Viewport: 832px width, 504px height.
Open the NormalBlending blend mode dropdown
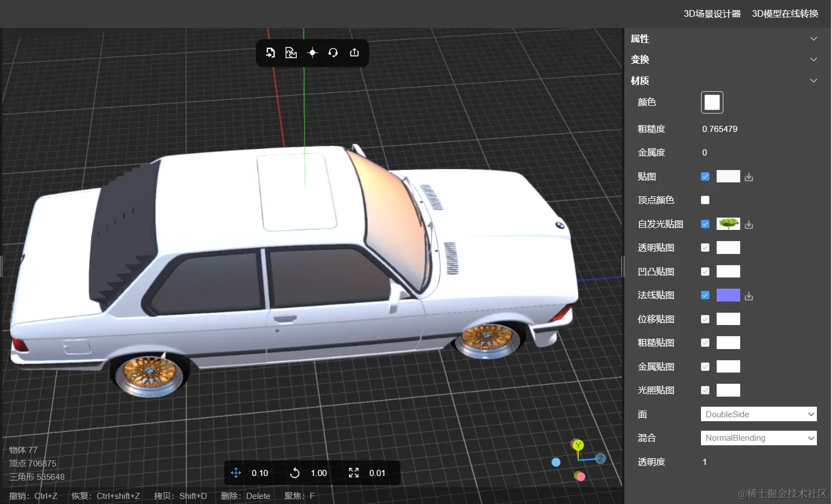click(x=759, y=438)
